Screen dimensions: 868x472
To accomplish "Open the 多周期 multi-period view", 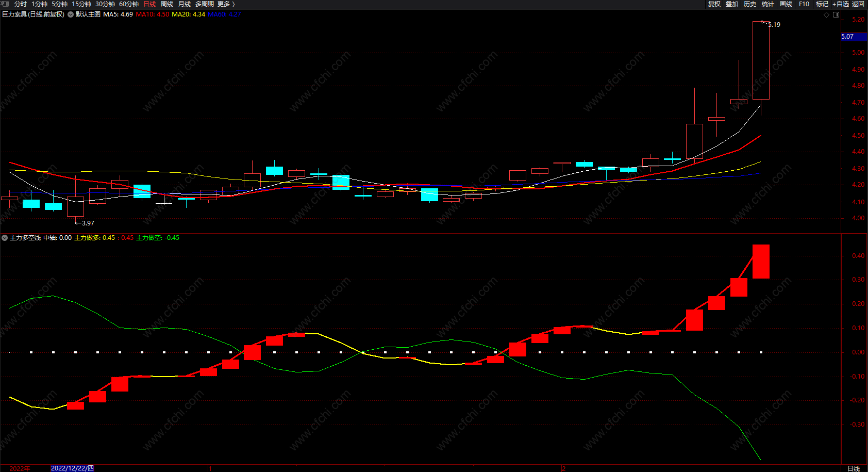I will tap(205, 4).
